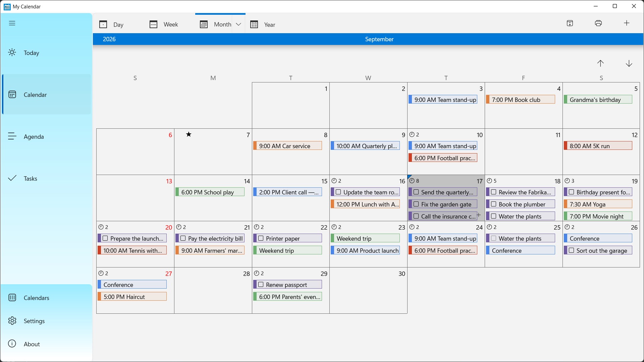This screenshot has width=644, height=362.
Task: Open the Tasks section
Action: tap(46, 178)
